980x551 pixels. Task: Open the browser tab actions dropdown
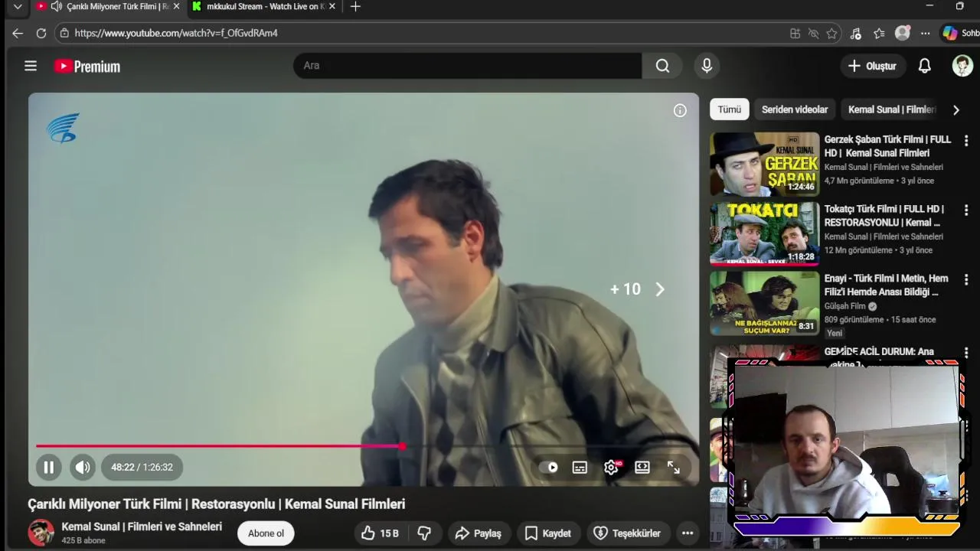tap(18, 7)
